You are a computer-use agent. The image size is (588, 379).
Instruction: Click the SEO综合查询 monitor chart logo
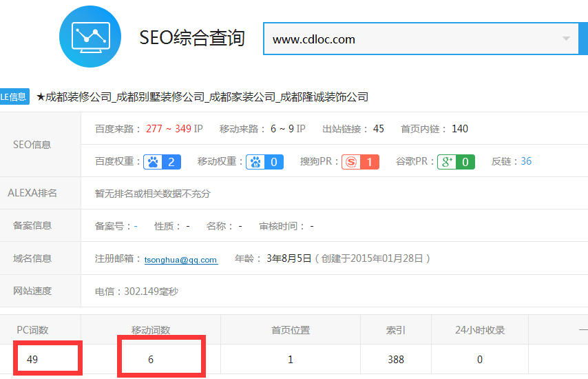click(90, 37)
